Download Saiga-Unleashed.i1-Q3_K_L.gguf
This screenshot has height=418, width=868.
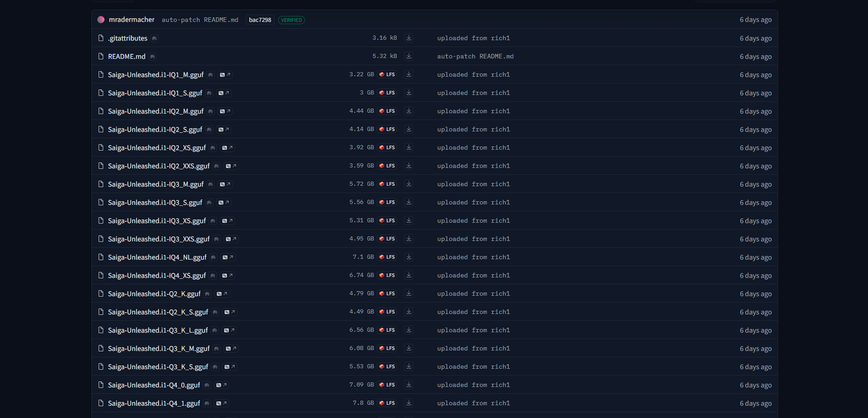click(x=409, y=330)
